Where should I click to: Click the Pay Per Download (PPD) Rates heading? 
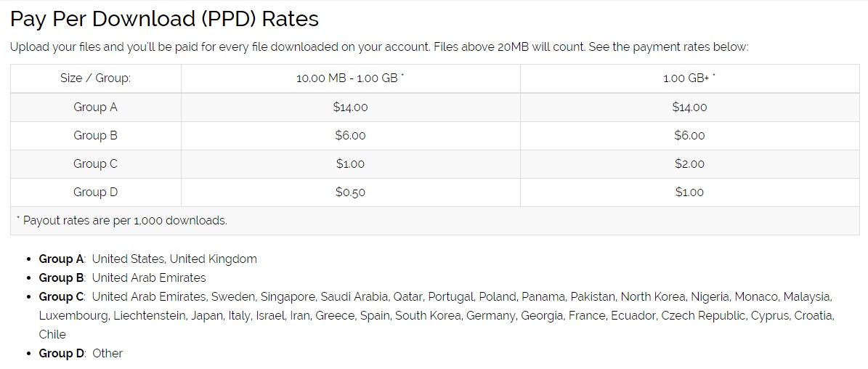click(x=164, y=18)
